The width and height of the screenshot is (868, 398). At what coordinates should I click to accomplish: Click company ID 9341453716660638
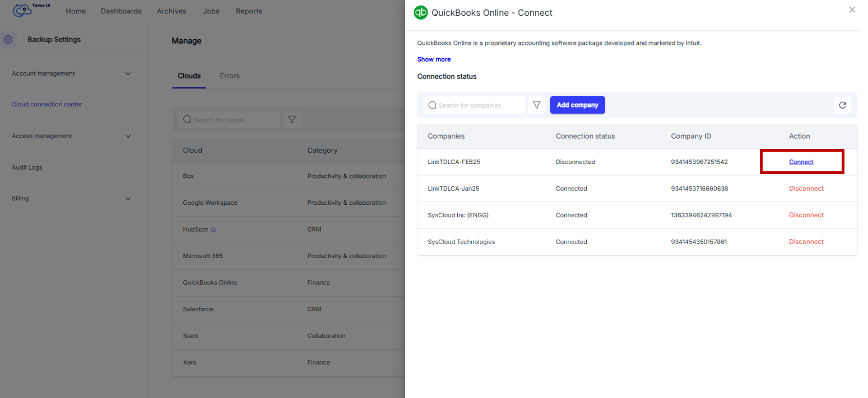tap(699, 189)
